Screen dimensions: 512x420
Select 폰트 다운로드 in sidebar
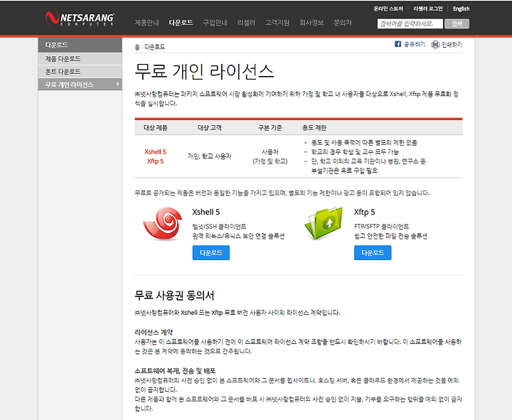tap(80, 72)
